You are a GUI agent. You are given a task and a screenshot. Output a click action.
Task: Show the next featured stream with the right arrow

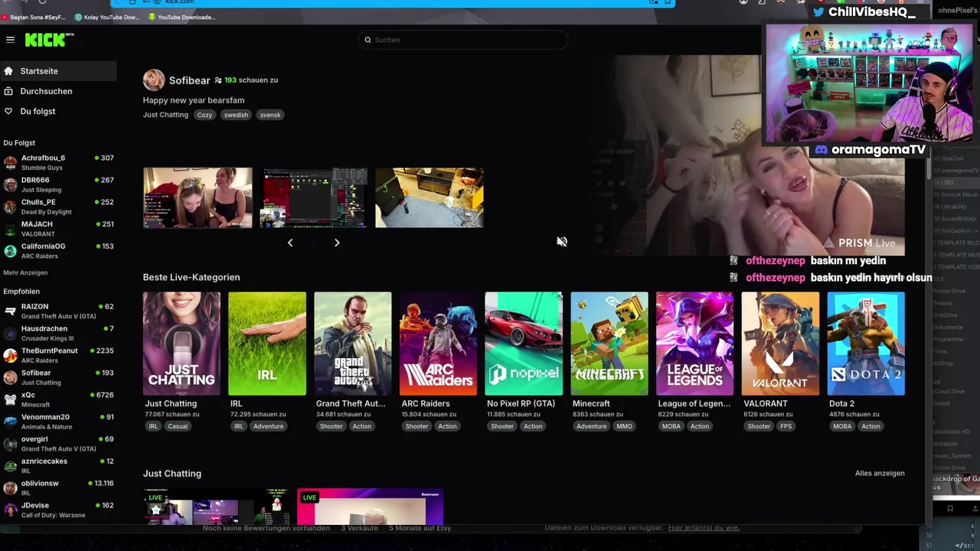(337, 243)
